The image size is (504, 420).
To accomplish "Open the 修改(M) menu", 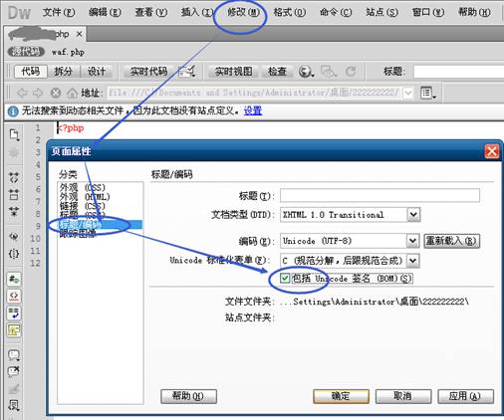I will click(x=243, y=13).
